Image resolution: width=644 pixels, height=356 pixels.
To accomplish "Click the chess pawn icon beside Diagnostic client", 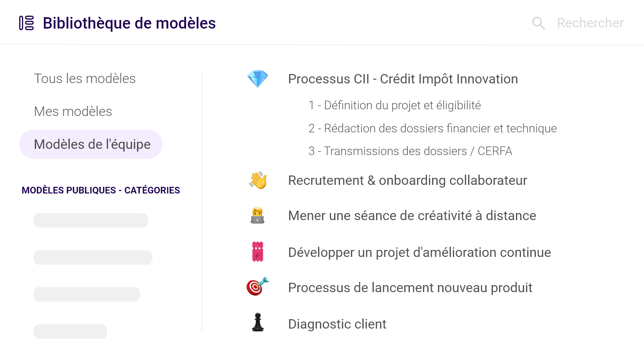I will [257, 323].
